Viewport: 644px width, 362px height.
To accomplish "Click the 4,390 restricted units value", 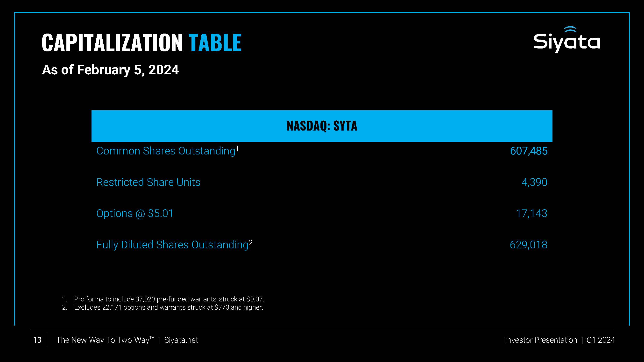I will [534, 182].
